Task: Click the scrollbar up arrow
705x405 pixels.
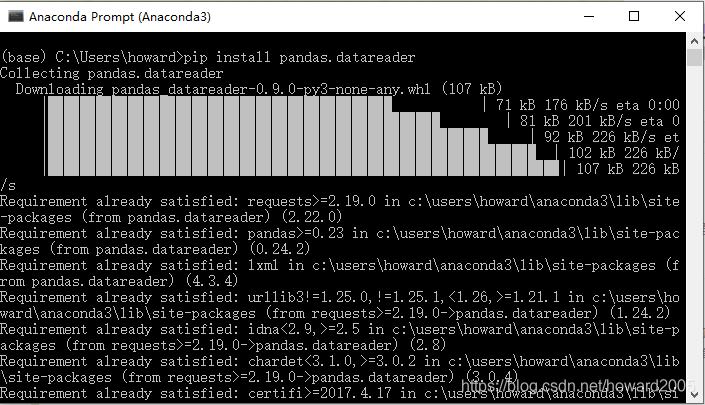Action: point(694,41)
